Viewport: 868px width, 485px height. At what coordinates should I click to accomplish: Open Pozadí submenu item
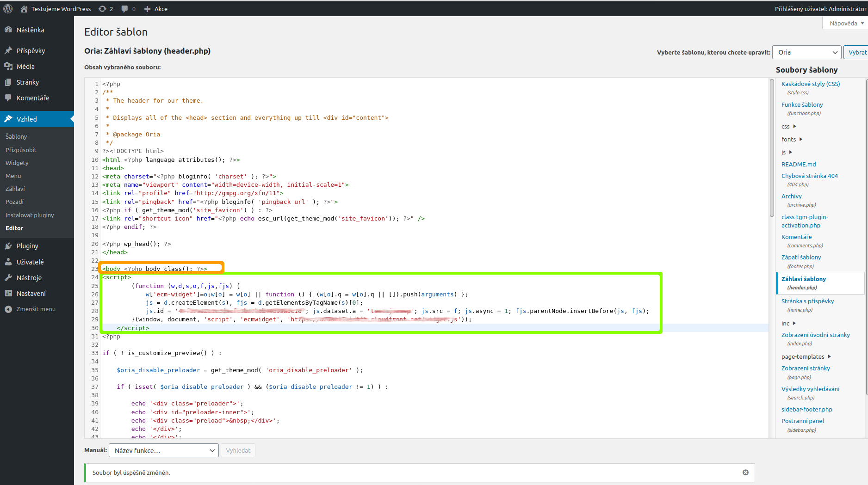pos(14,202)
